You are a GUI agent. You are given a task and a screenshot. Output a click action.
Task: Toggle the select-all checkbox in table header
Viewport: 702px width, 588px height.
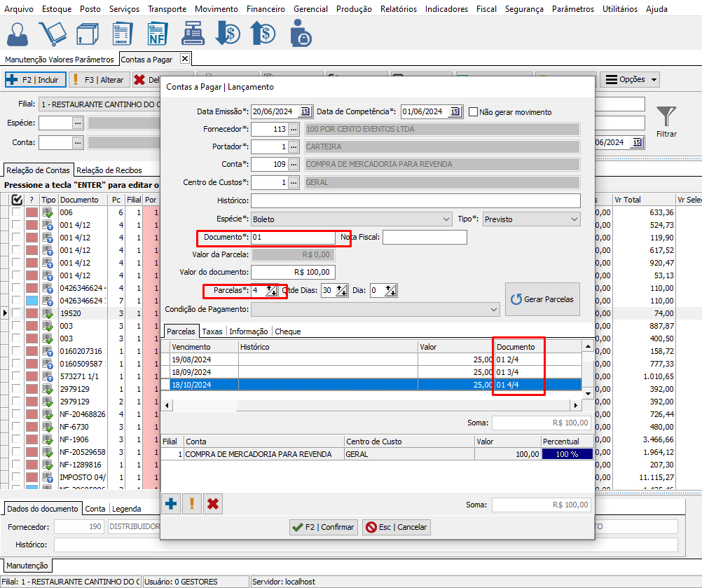pyautogui.click(x=17, y=200)
